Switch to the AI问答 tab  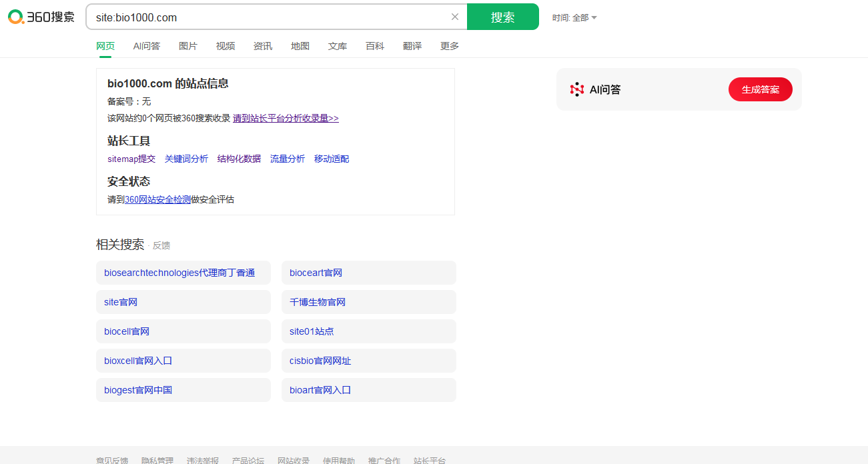(x=147, y=46)
